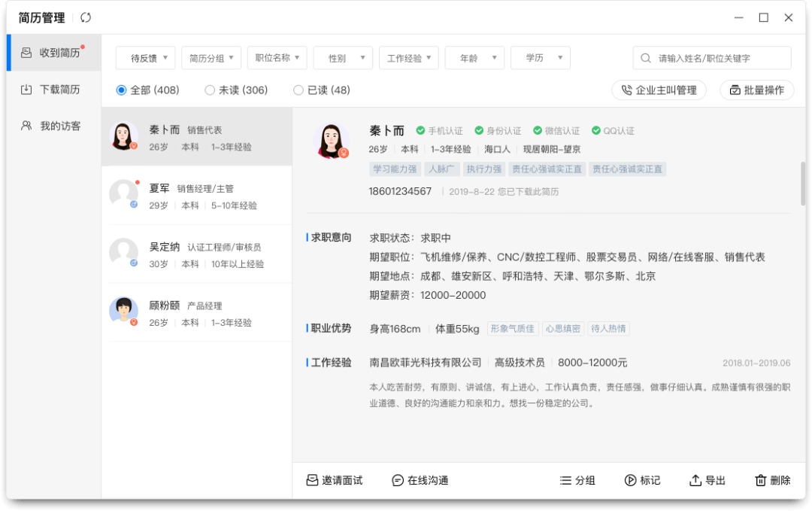The image size is (812, 511).
Task: Open the 我的访客 sidebar section
Action: (54, 126)
